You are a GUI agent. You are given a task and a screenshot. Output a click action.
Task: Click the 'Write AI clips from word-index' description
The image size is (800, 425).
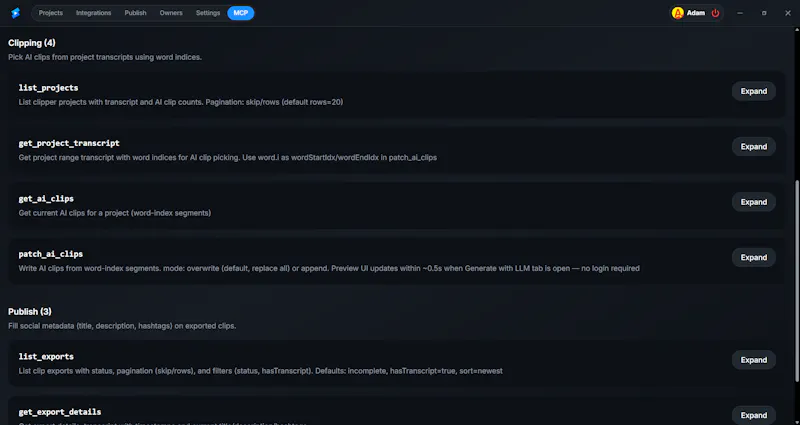[329, 268]
